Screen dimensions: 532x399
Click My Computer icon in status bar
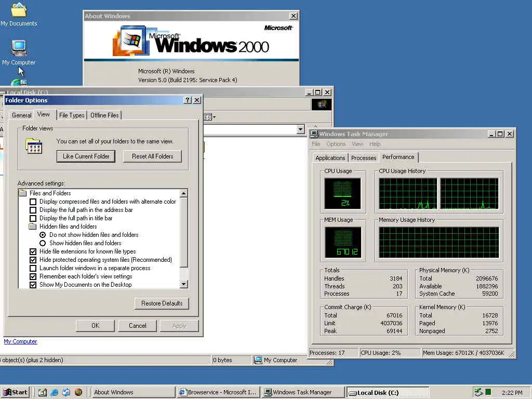pos(258,360)
